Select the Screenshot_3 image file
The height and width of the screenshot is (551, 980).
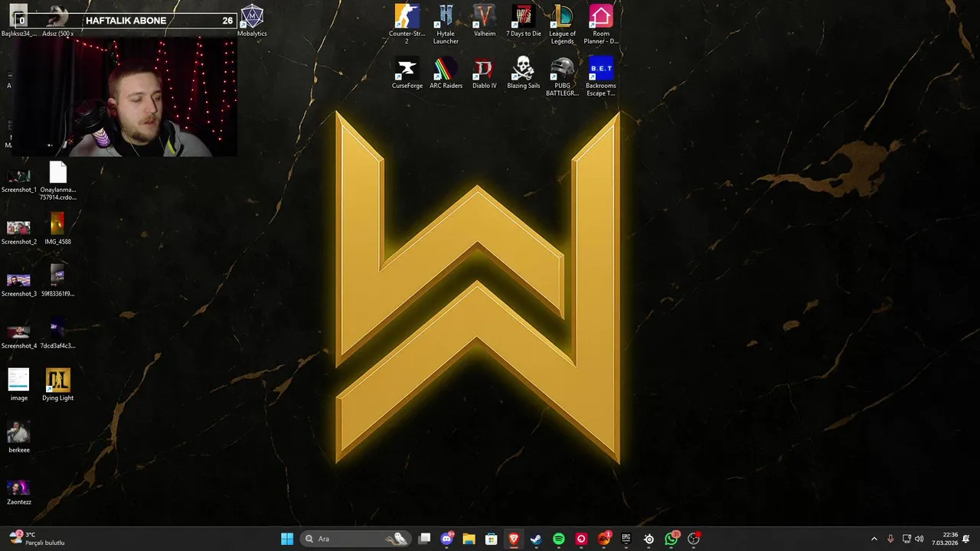(x=18, y=284)
